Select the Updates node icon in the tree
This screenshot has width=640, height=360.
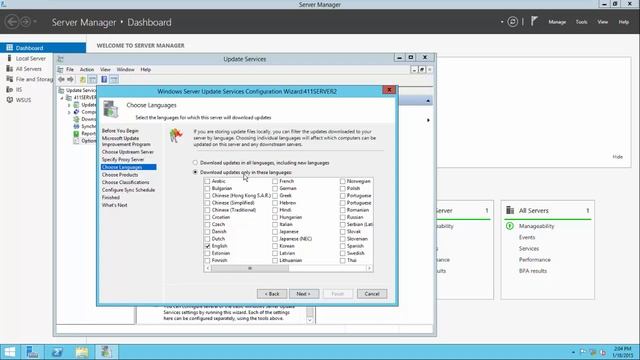click(76, 105)
